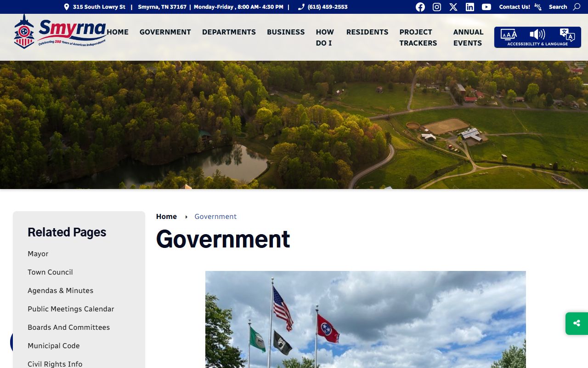Viewport: 588px width, 368px height.
Task: Open the Instagram social icon
Action: pos(437,7)
